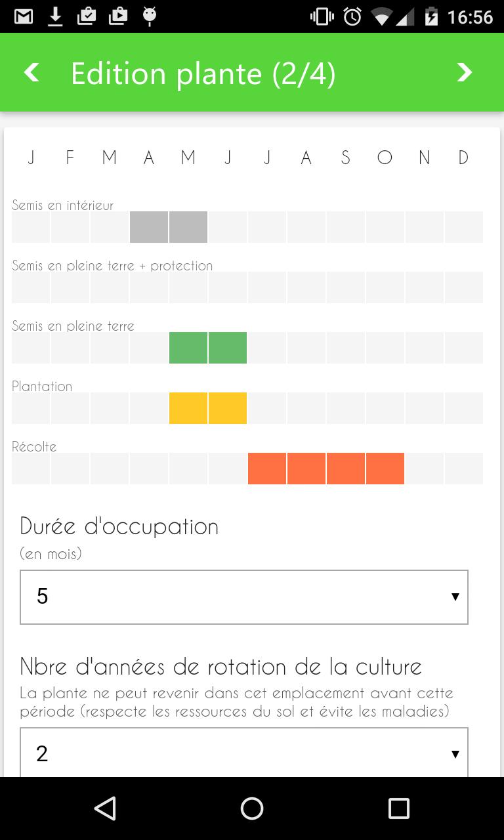Tap the Edition plante (2/4) title
The height and width of the screenshot is (840, 504).
coord(203,73)
